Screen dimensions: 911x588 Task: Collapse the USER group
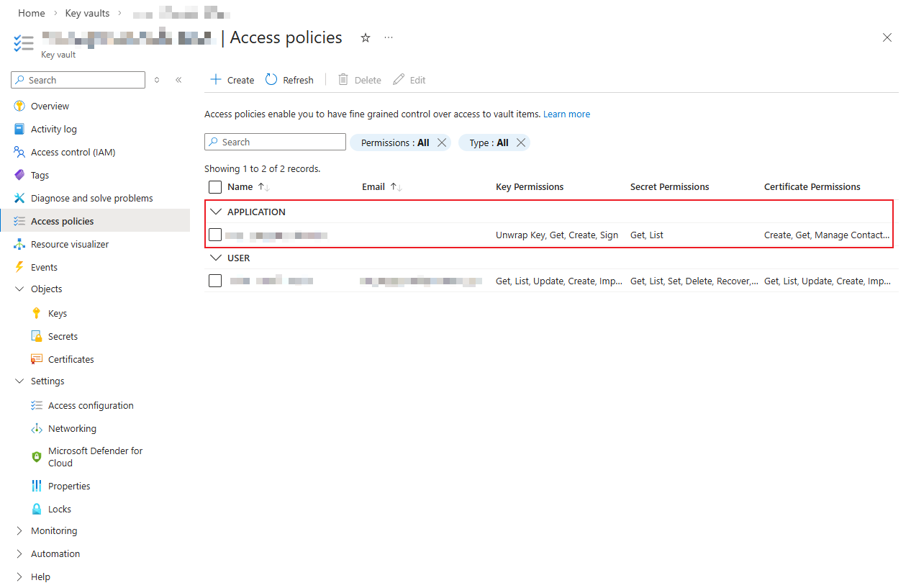click(x=215, y=258)
